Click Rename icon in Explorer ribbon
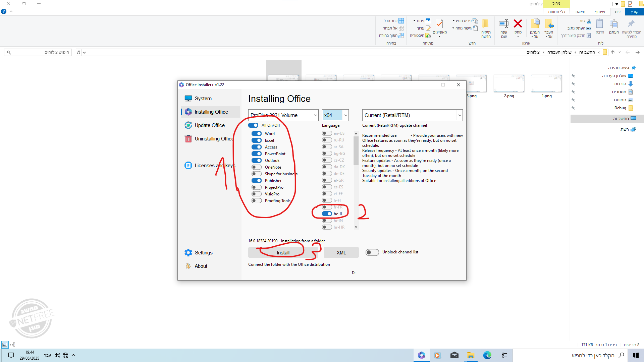This screenshot has height=362, width=644. pyautogui.click(x=504, y=23)
